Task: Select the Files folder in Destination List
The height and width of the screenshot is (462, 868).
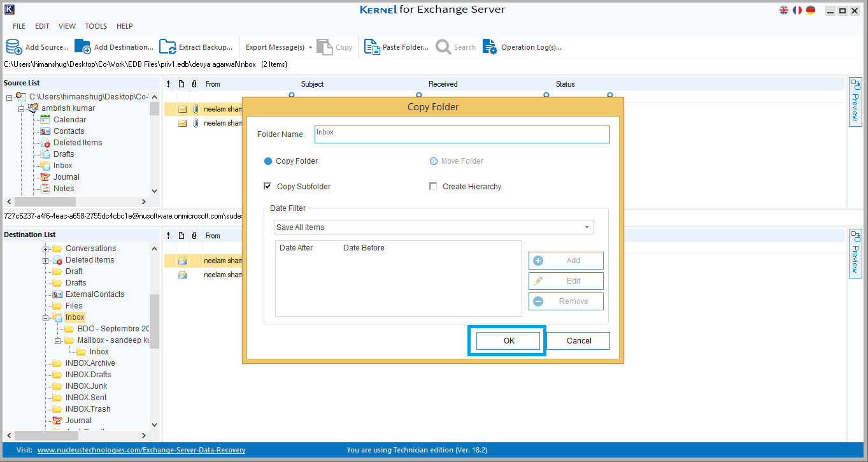Action: point(74,305)
